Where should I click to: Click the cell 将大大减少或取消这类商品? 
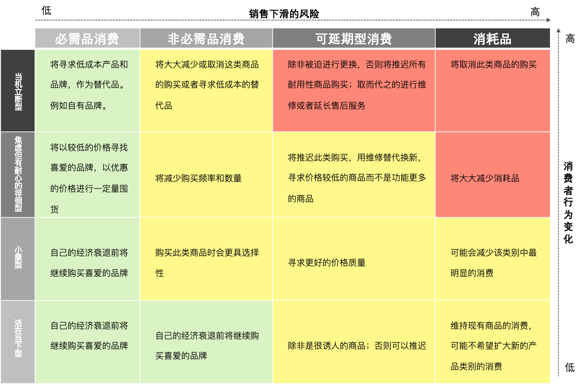(206, 91)
